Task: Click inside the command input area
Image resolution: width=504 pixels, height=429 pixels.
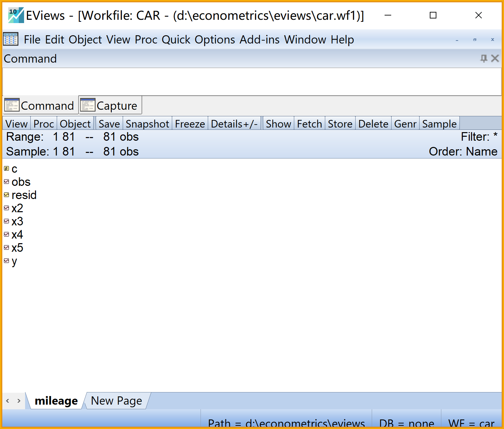Action: click(251, 82)
